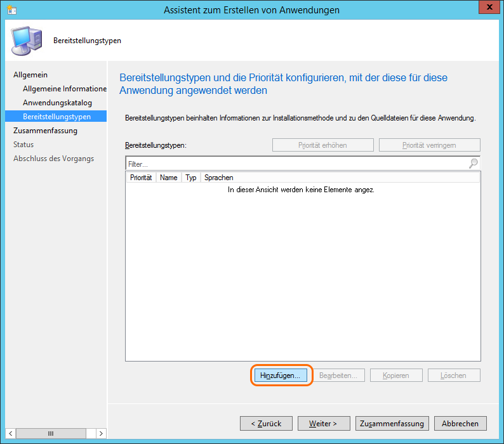The width and height of the screenshot is (504, 444).
Task: Click the Zusammenfassung button at bottom
Action: click(x=392, y=423)
